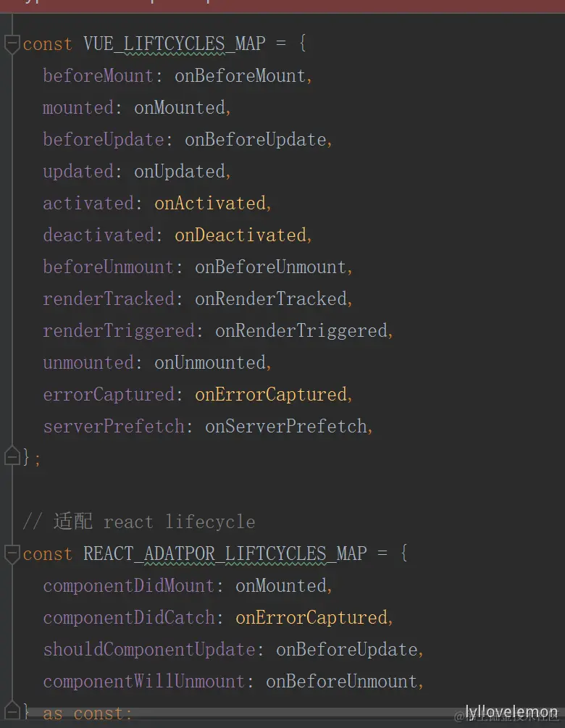Screen dimensions: 565x728
Task: Click the componentWillUnmount property key
Action: coord(144,682)
